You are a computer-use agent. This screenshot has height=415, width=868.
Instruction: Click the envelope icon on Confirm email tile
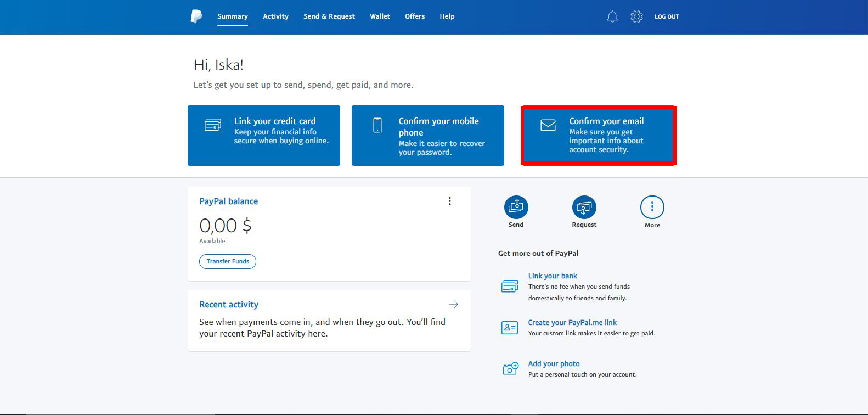point(548,125)
